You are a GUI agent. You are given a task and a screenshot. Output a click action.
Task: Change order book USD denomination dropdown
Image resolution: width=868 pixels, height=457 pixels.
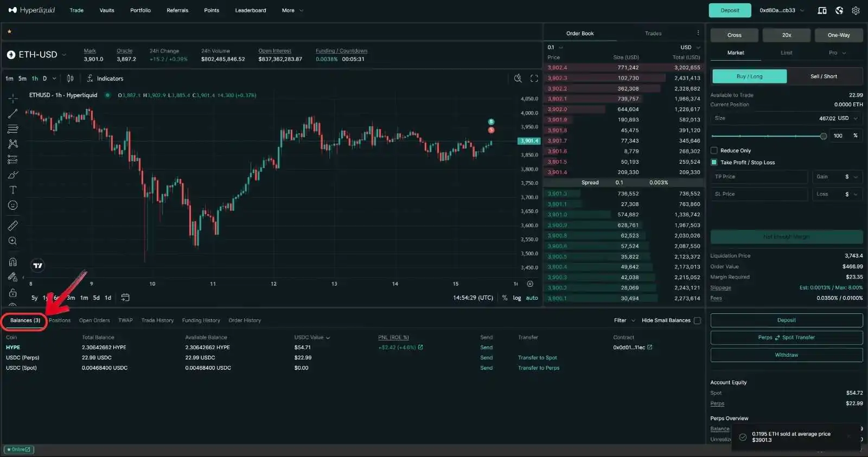click(x=690, y=47)
